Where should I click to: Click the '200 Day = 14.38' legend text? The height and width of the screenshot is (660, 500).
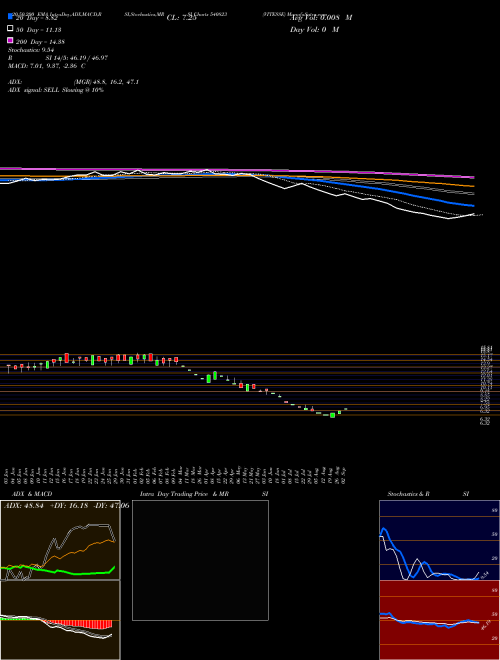pos(40,42)
